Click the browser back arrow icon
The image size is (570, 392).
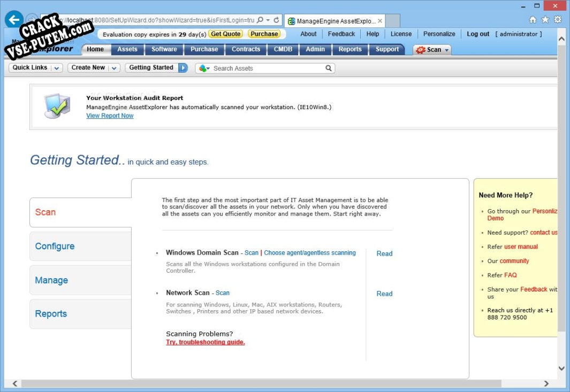tap(14, 19)
